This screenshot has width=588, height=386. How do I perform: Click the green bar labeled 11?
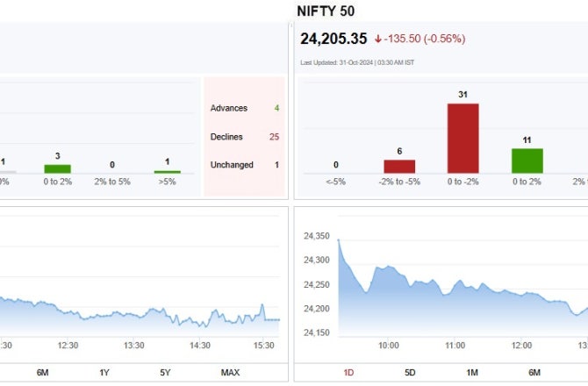[527, 161]
